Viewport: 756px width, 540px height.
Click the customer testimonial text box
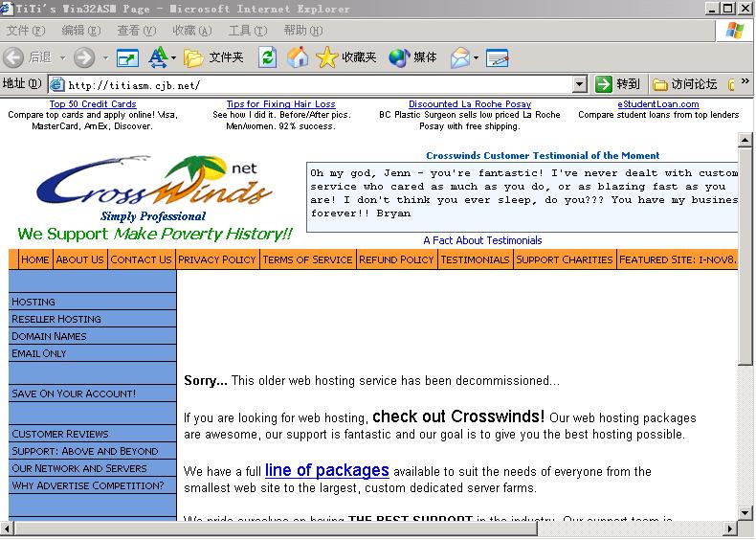tap(523, 197)
